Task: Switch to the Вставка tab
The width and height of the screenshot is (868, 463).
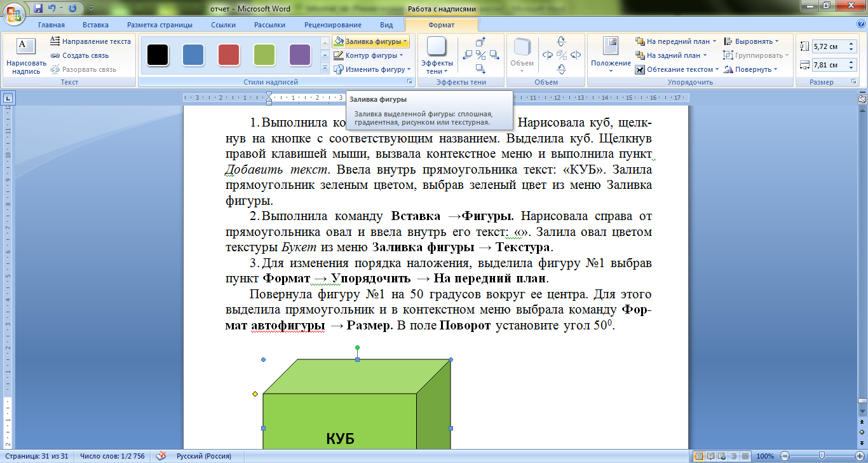Action: point(95,25)
